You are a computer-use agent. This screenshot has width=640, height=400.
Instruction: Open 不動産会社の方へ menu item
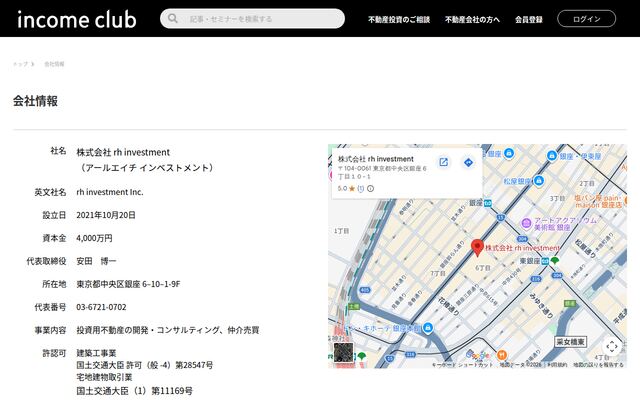pos(472,19)
